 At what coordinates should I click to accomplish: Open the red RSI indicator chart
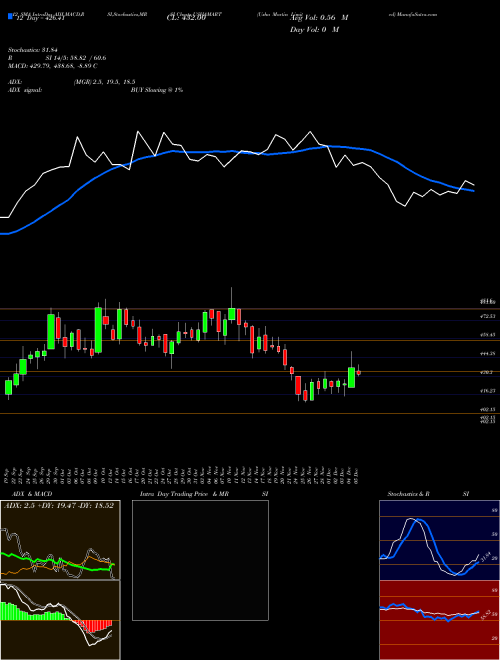pyautogui.click(x=439, y=620)
